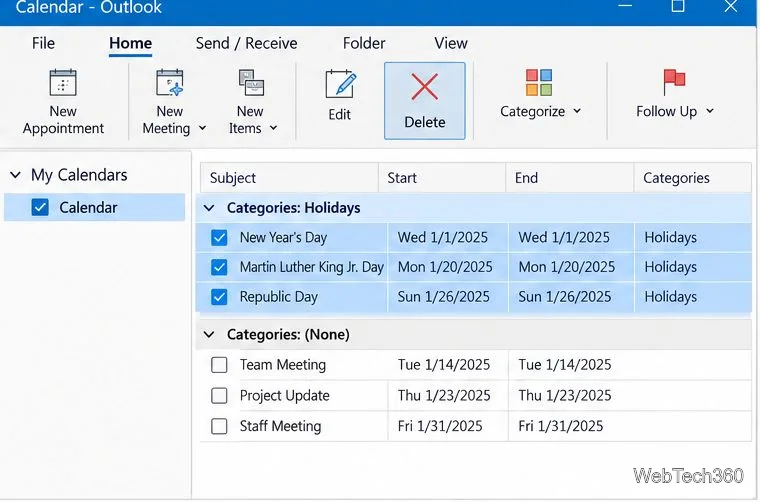Click end date Tue 1/14/2025
Screen dimensions: 760x502
(x=565, y=364)
